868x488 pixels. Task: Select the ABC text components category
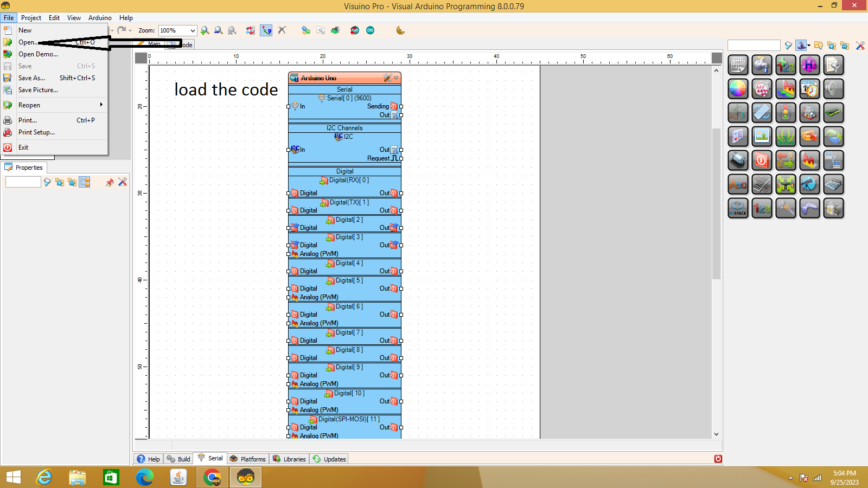738,184
